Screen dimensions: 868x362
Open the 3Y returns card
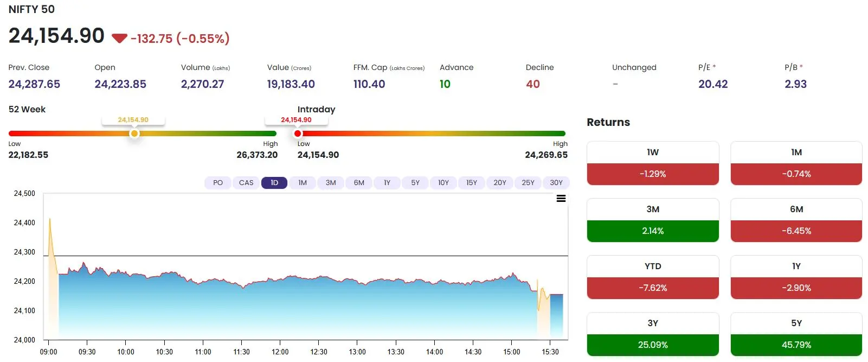click(x=653, y=334)
